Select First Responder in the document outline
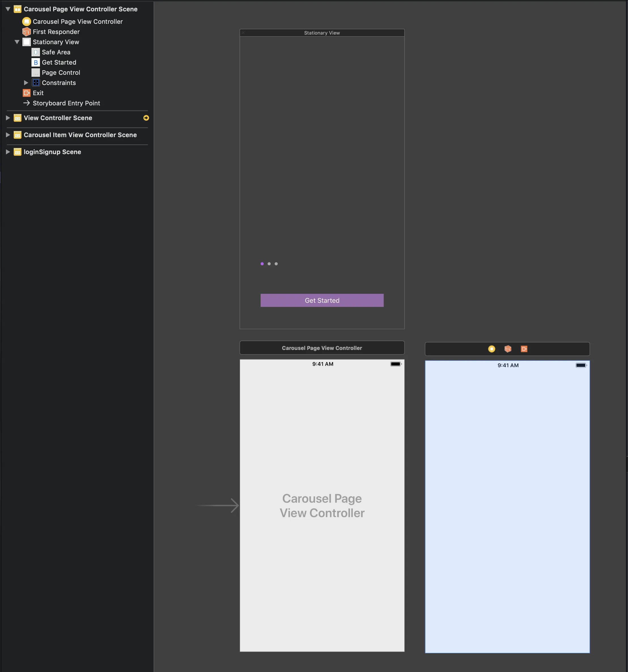 coord(56,32)
